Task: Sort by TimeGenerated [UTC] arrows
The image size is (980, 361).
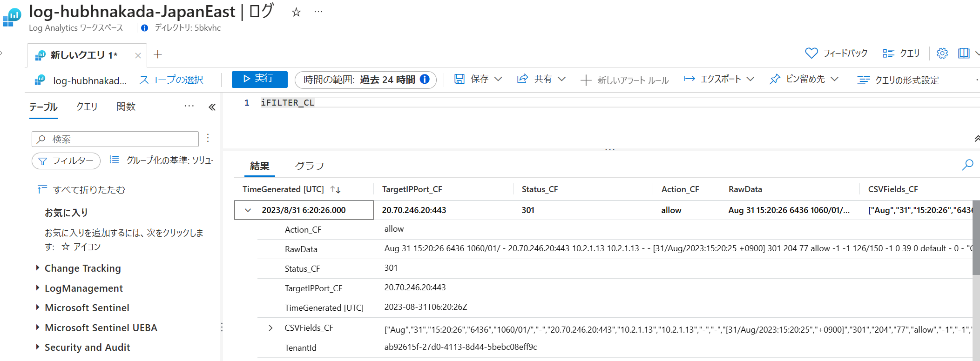Action: 335,189
